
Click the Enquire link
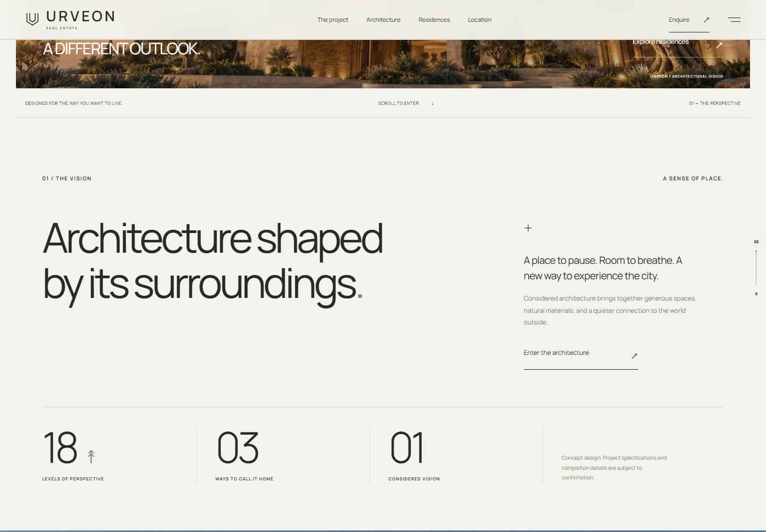pyautogui.click(x=679, y=20)
